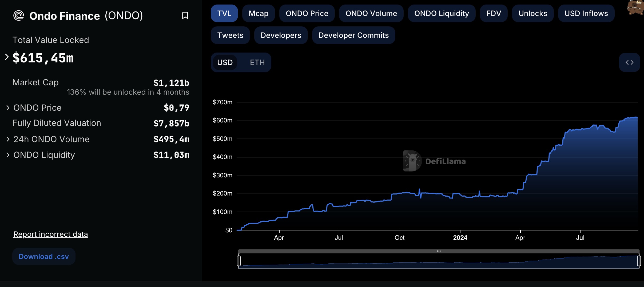Switch chart denomination to USD
The image size is (644, 287).
point(225,62)
